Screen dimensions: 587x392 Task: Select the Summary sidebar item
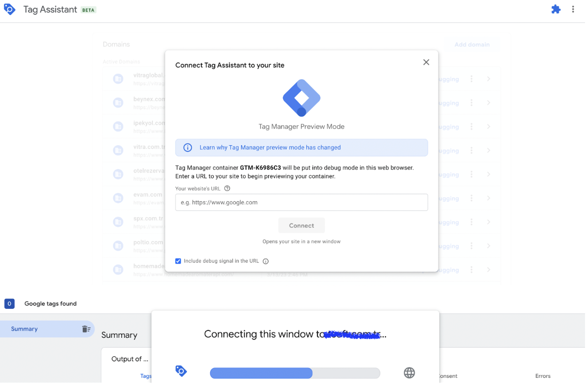click(47, 329)
